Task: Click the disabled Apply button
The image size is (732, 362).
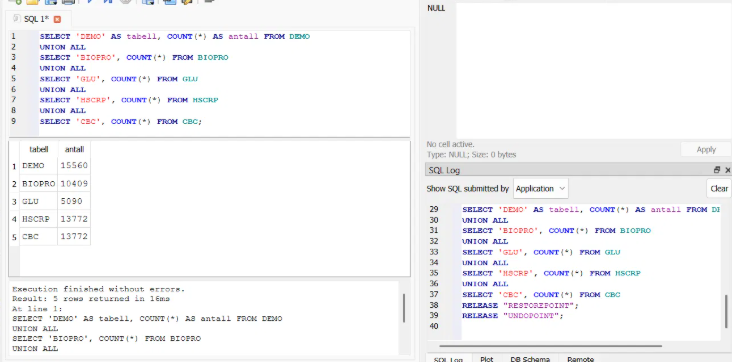Action: pyautogui.click(x=706, y=149)
